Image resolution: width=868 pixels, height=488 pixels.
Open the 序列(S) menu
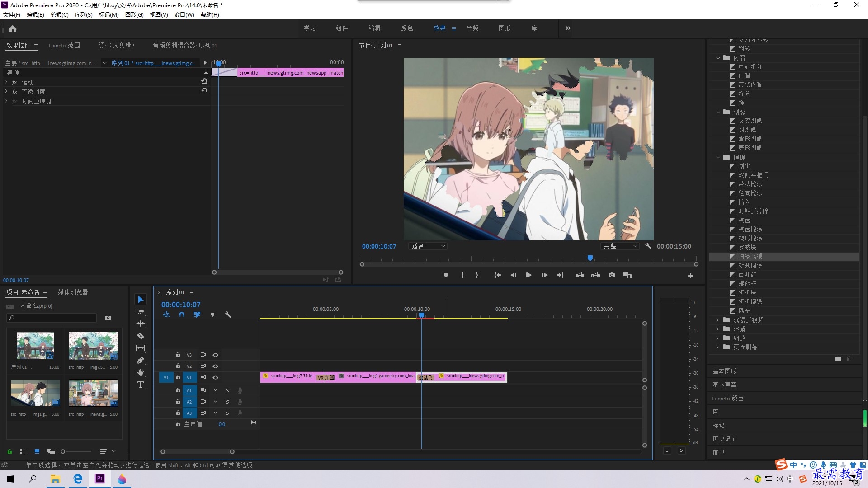(84, 15)
